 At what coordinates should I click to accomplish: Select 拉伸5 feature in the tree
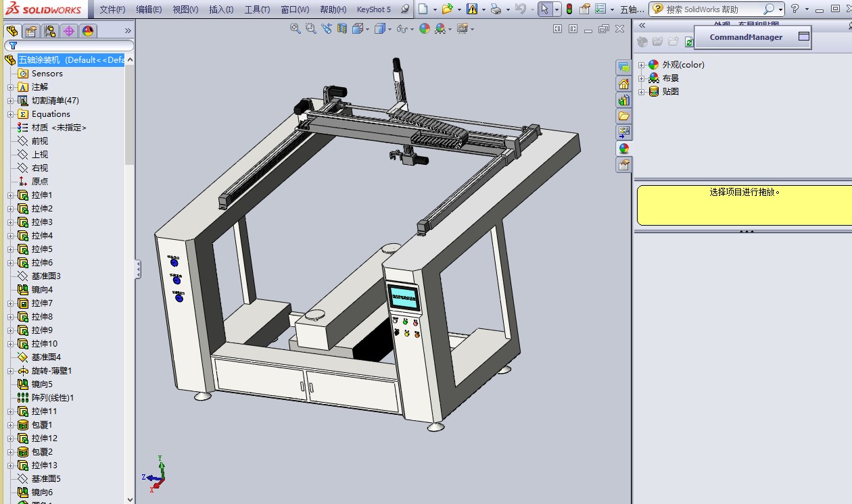pyautogui.click(x=42, y=249)
